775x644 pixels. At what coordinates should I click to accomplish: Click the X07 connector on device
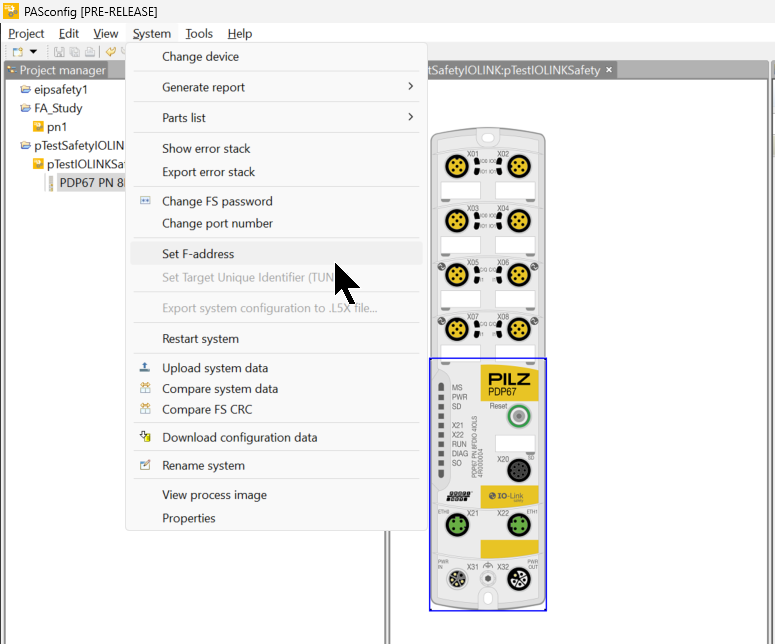[x=457, y=329]
